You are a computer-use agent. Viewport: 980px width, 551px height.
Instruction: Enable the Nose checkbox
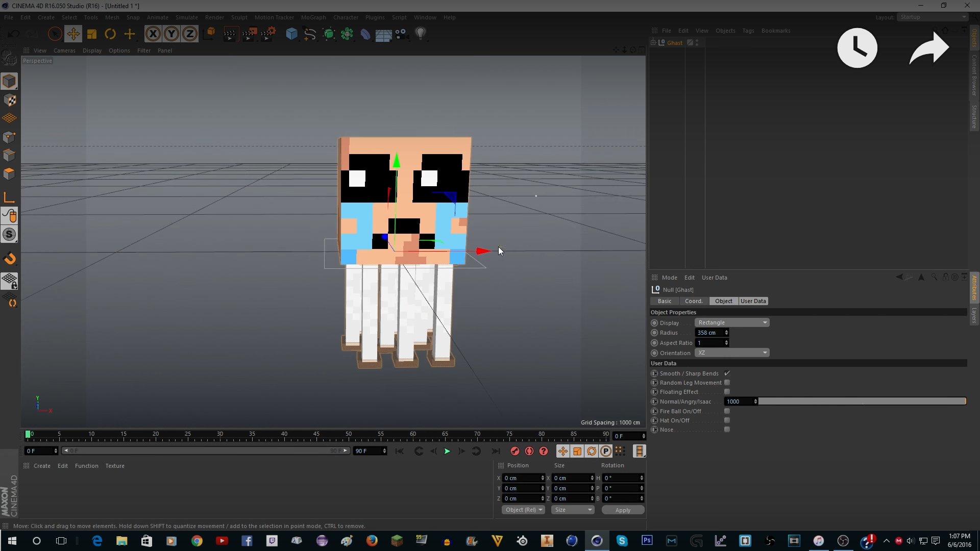[x=727, y=430]
